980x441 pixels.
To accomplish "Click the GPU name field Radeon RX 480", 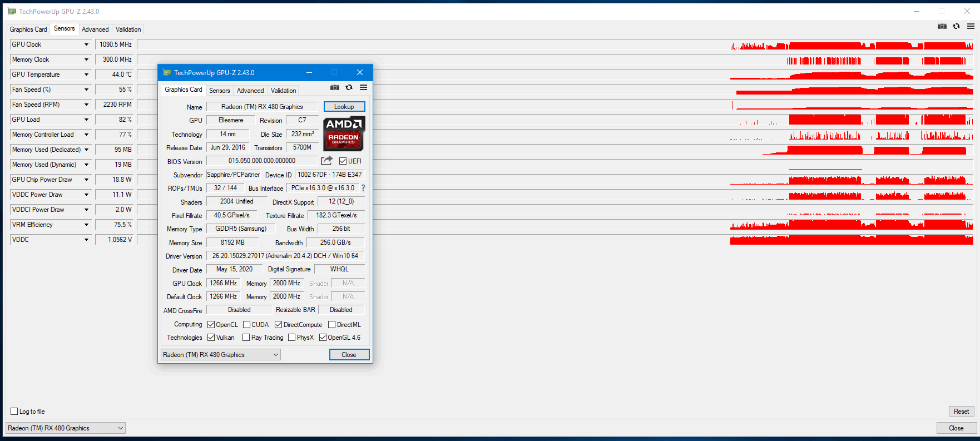I will 262,107.
